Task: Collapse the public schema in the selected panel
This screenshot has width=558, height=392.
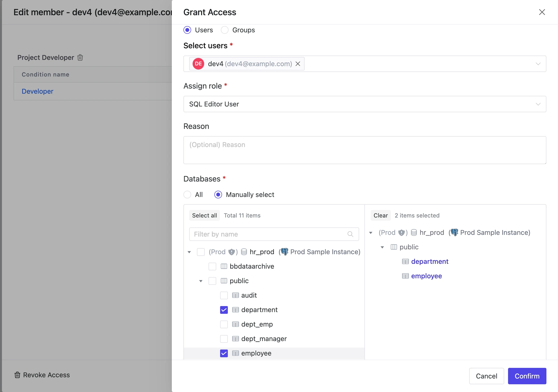Action: pos(382,247)
